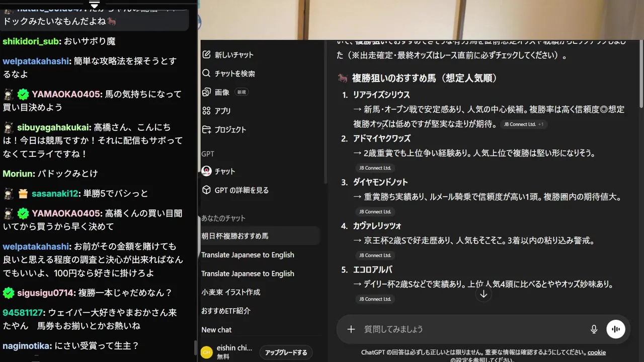Click the username sigusigu0714
The image size is (644, 362).
pyautogui.click(x=46, y=293)
